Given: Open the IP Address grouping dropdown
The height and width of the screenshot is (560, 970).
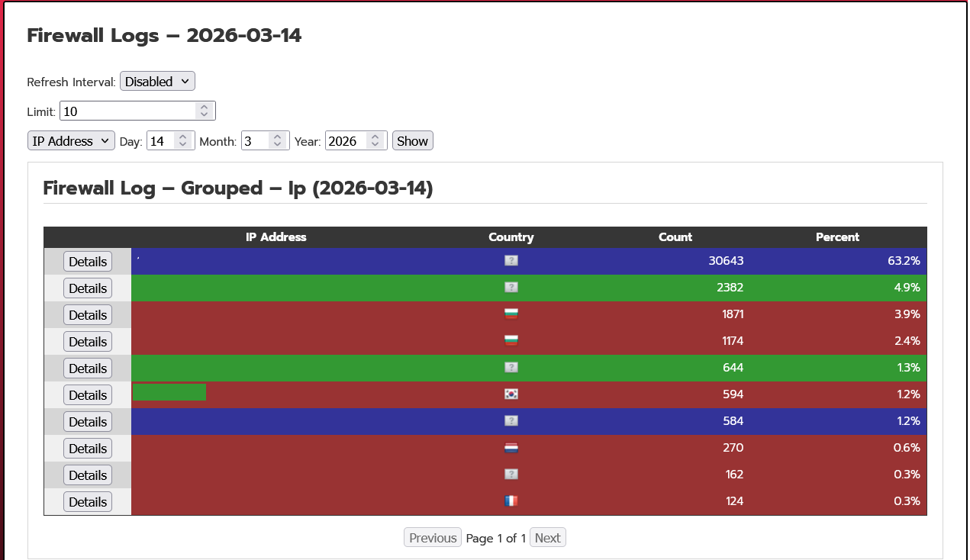Looking at the screenshot, I should tap(71, 141).
